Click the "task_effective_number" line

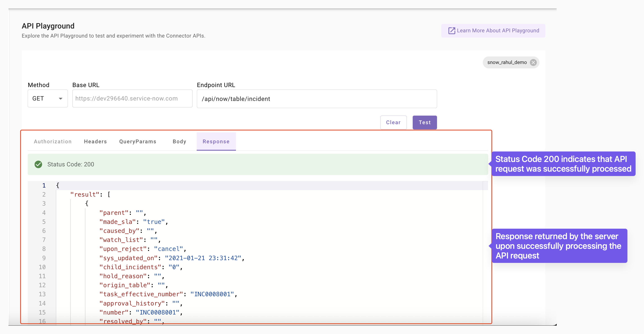168,294
